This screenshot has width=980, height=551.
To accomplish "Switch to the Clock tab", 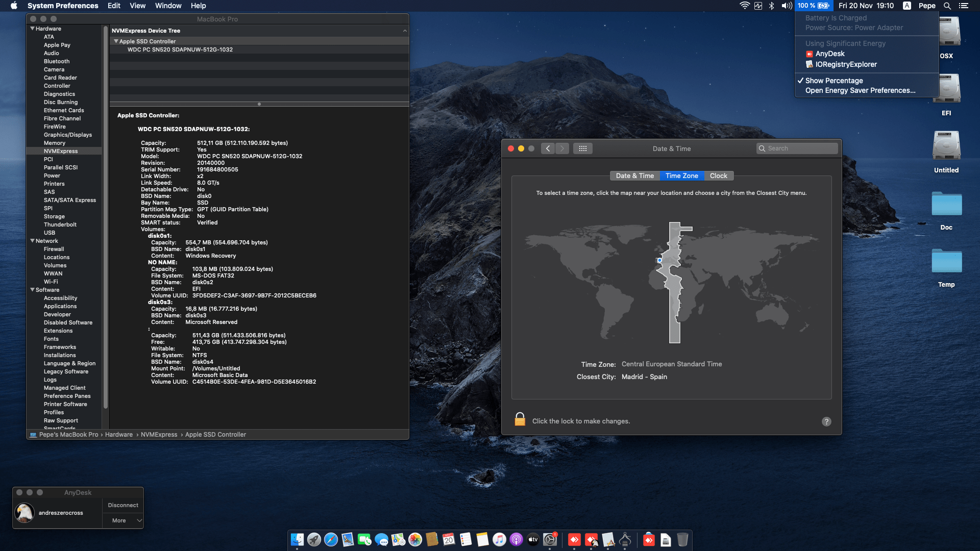I will pyautogui.click(x=719, y=176).
